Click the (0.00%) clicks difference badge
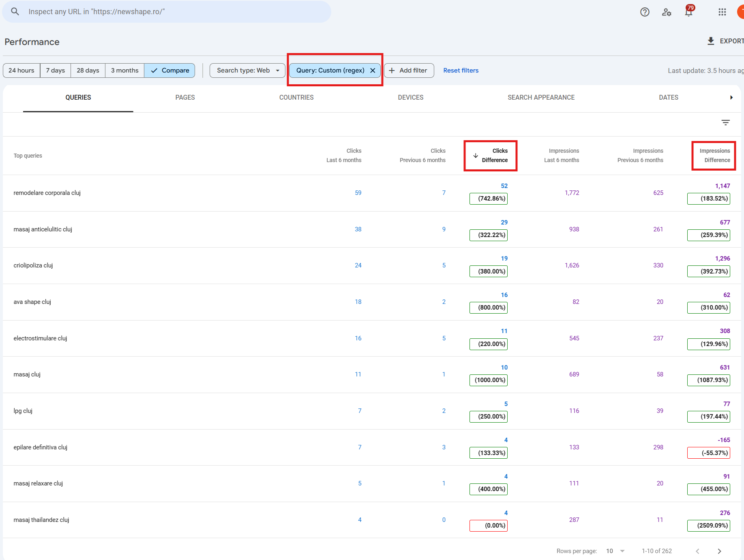The height and width of the screenshot is (560, 744). [489, 526]
